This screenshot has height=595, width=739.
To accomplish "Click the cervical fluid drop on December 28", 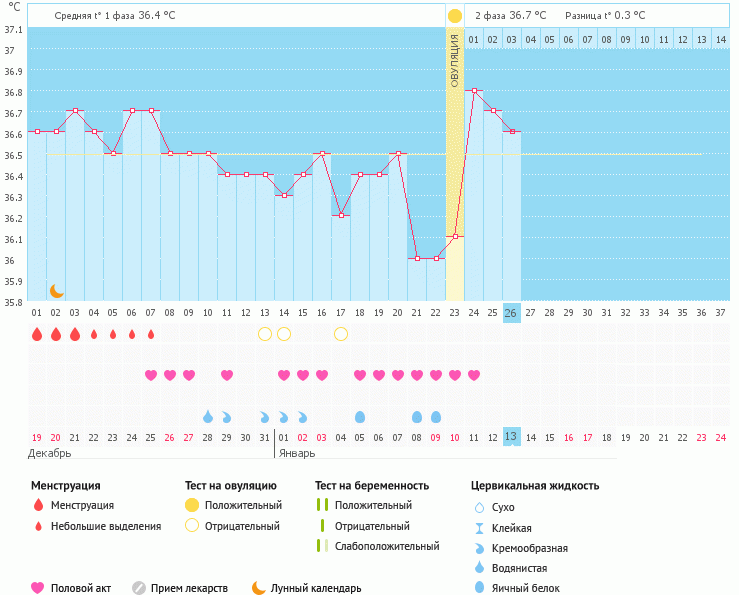I will pyautogui.click(x=208, y=416).
